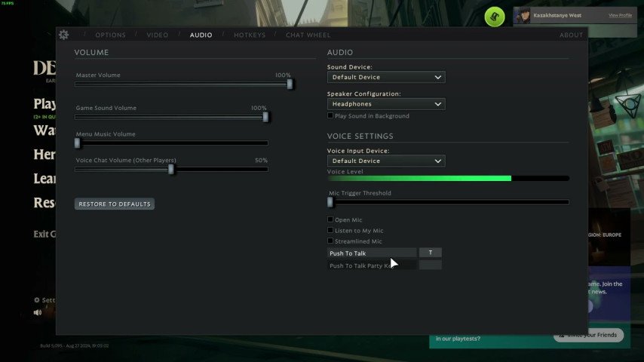Click the Kazakhstanye West profile avatar

coord(523,16)
